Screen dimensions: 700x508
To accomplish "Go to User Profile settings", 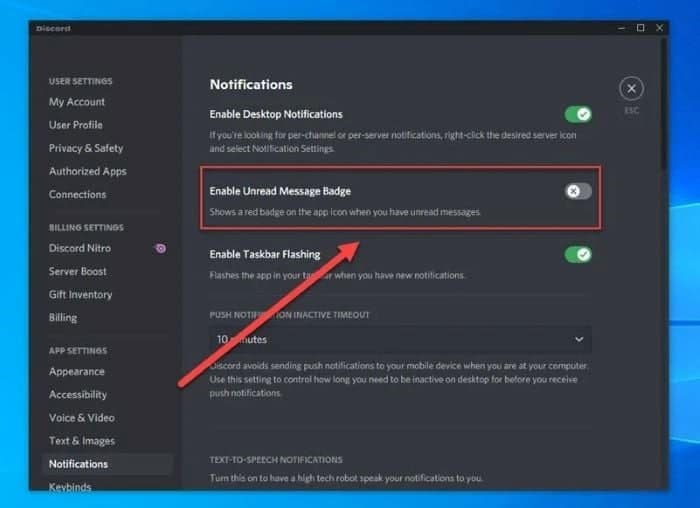I will (76, 125).
